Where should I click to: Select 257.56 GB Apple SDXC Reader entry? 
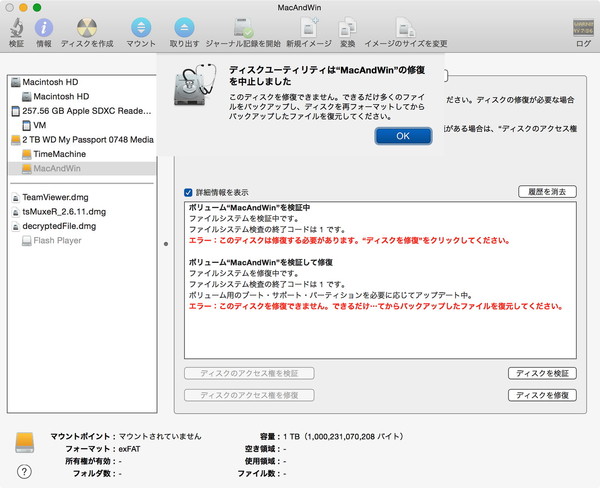[x=82, y=111]
